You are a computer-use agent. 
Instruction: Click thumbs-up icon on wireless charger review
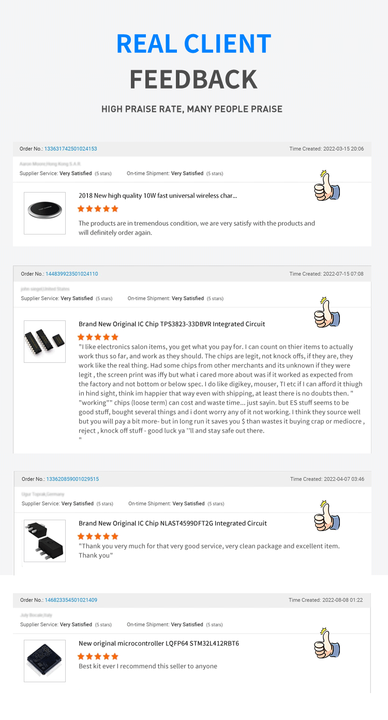click(326, 186)
